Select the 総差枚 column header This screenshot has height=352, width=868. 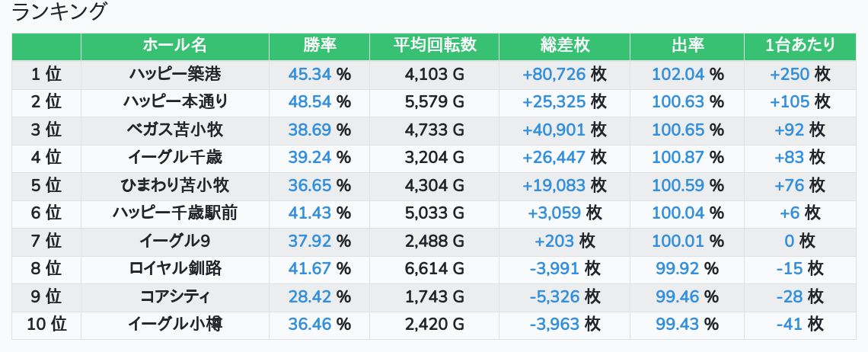click(x=564, y=46)
